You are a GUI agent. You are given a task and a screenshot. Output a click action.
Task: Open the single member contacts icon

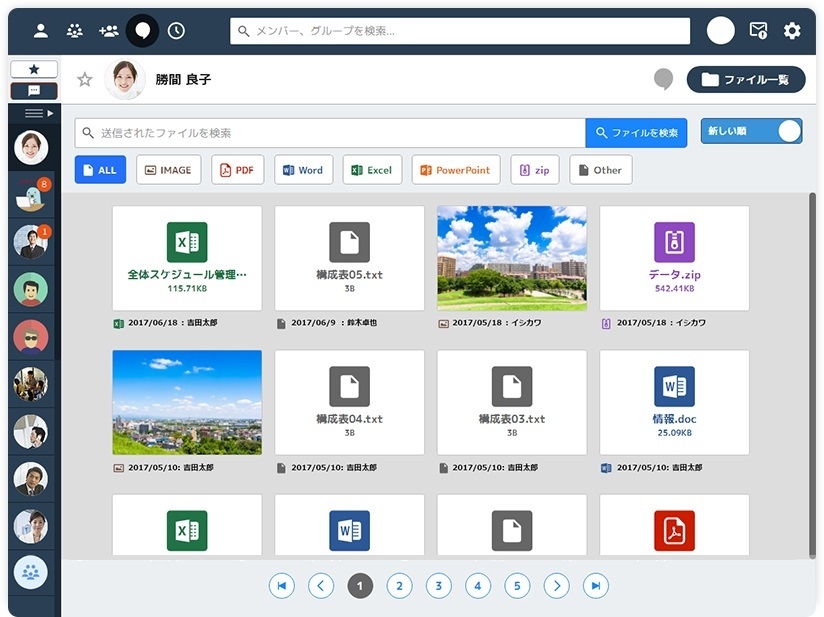[41, 31]
